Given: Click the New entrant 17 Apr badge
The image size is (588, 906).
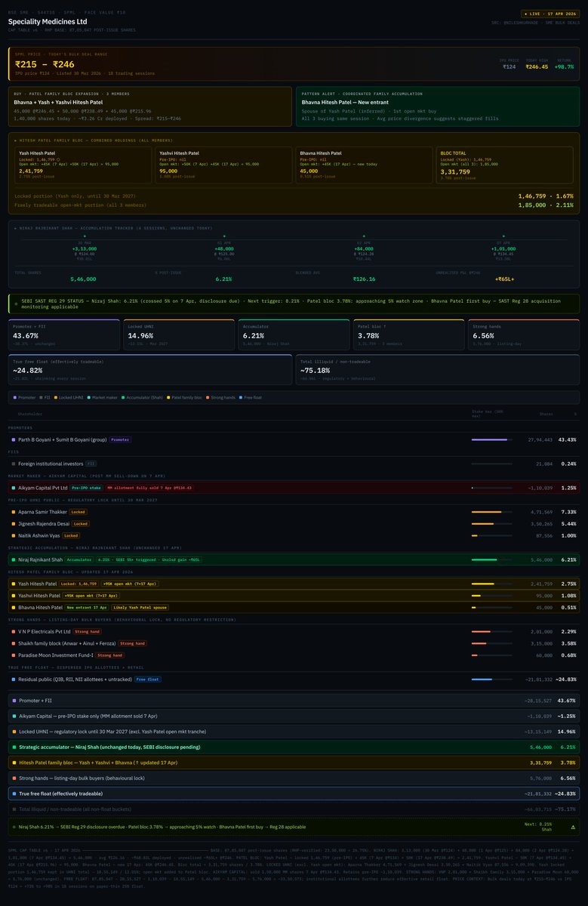Looking at the screenshot, I should (87, 607).
